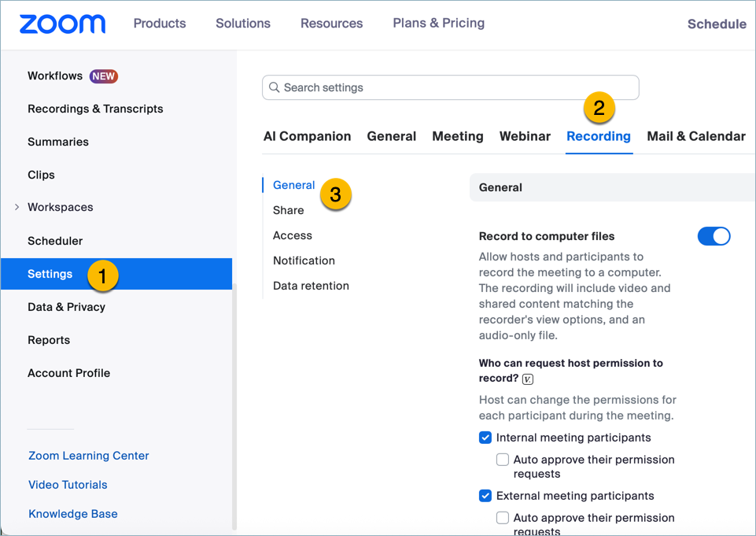Open Account Profile in the sidebar

(69, 373)
